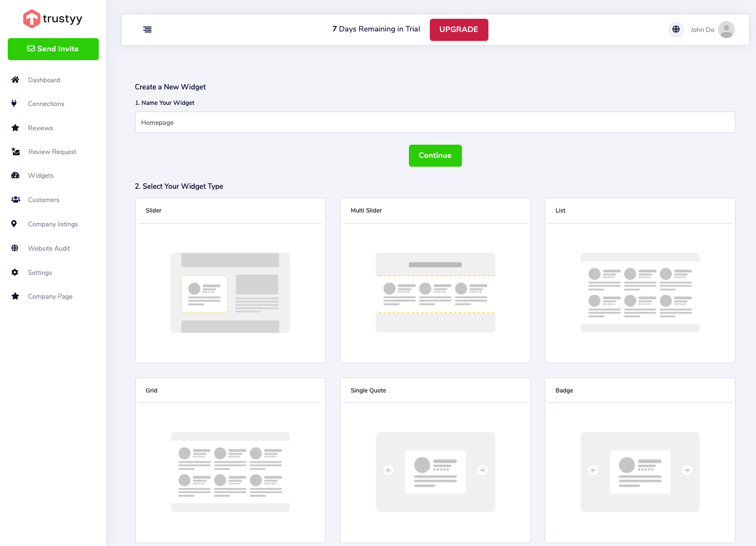Click the Reviews star icon
Image resolution: width=756 pixels, height=546 pixels.
(x=15, y=128)
